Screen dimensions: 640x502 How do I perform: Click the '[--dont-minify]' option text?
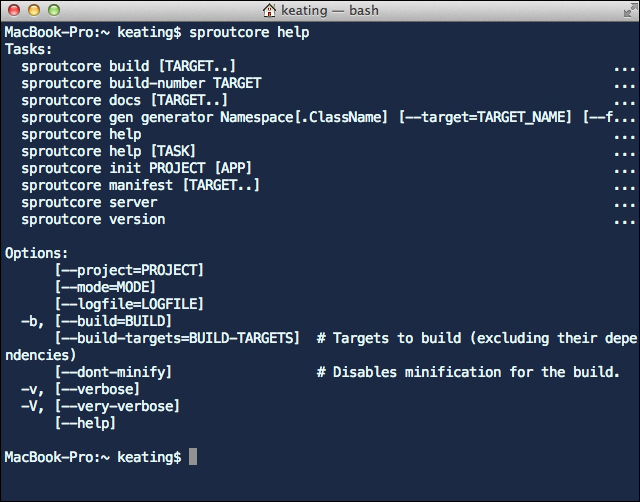coord(113,372)
